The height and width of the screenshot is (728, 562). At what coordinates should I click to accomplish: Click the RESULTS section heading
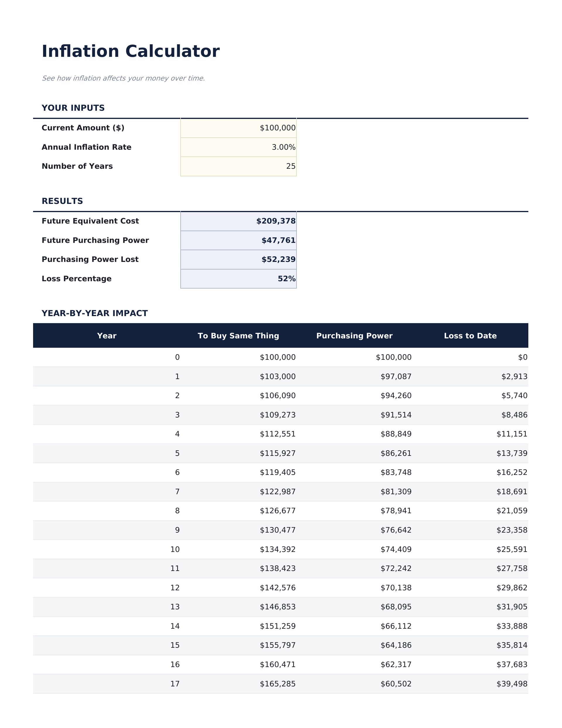(x=62, y=201)
